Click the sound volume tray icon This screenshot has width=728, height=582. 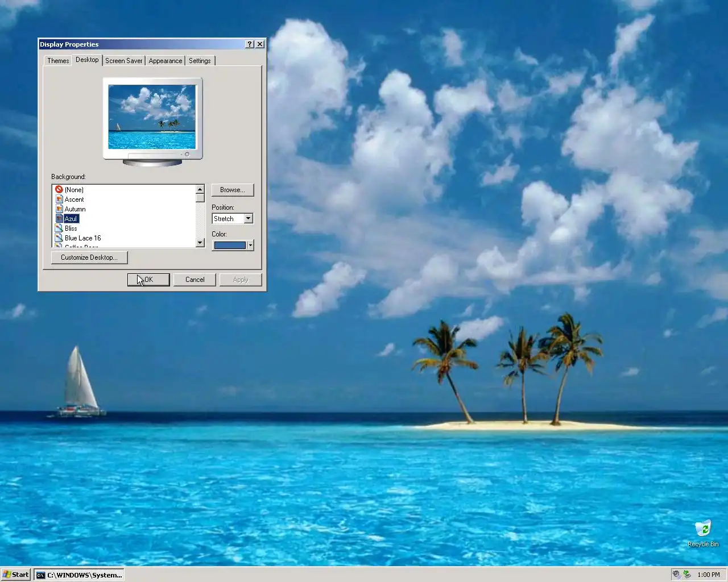point(676,575)
